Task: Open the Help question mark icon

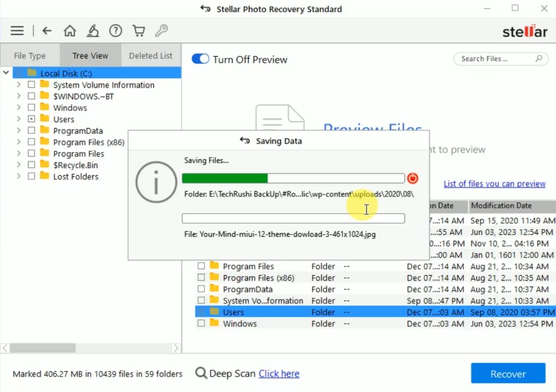Action: (115, 31)
